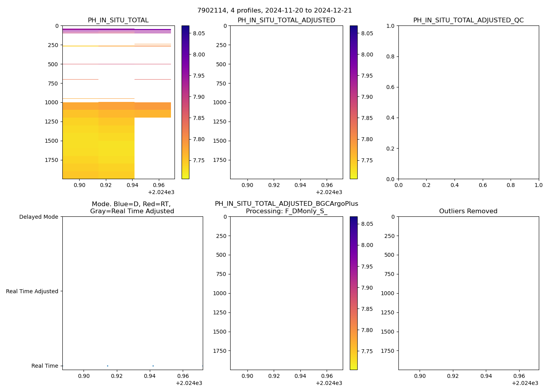This screenshot has height=392, width=549.
Task: Select the PH_IN_SITU_TOTAL plot title
Action: (x=118, y=20)
